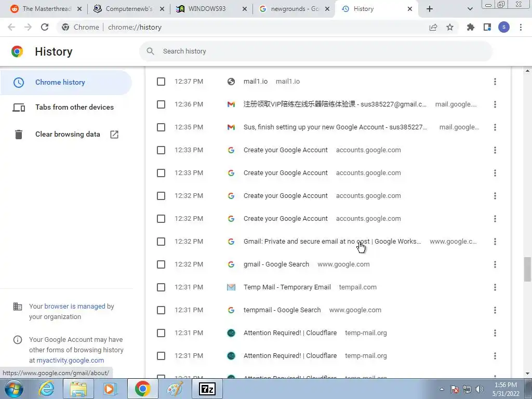Image resolution: width=532 pixels, height=399 pixels.
Task: Switch to the WINDOWS93 tab
Action: (x=211, y=9)
